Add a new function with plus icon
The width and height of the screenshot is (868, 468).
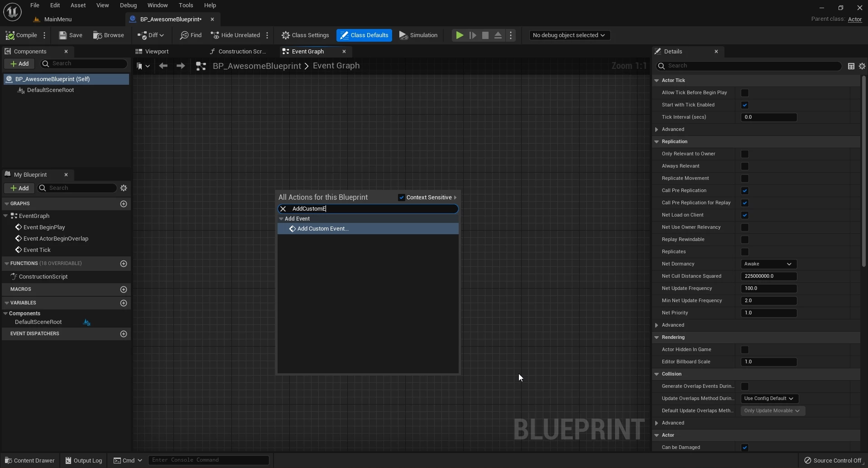coord(124,264)
